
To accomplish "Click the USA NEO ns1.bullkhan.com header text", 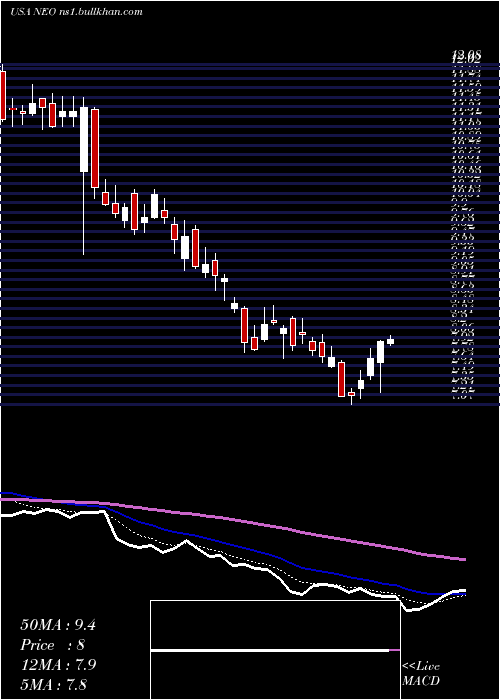I will 76,12.
